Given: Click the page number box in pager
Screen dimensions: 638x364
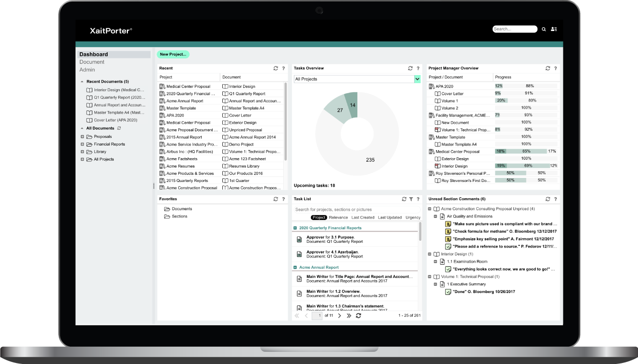Looking at the screenshot, I should (317, 315).
